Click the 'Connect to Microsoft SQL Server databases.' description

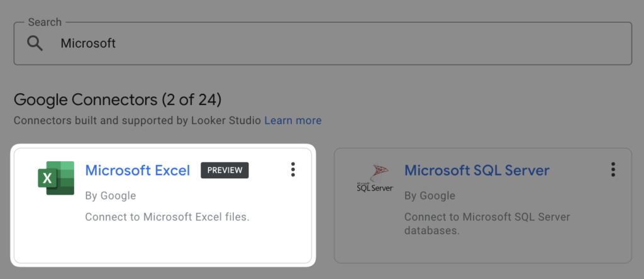[x=487, y=224]
